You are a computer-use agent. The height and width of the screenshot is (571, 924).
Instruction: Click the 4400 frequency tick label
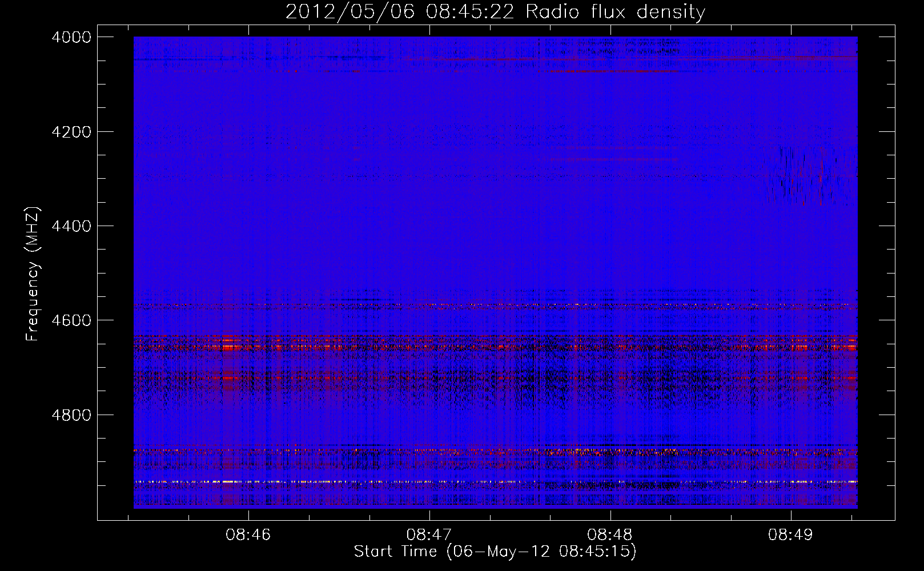pyautogui.click(x=71, y=226)
